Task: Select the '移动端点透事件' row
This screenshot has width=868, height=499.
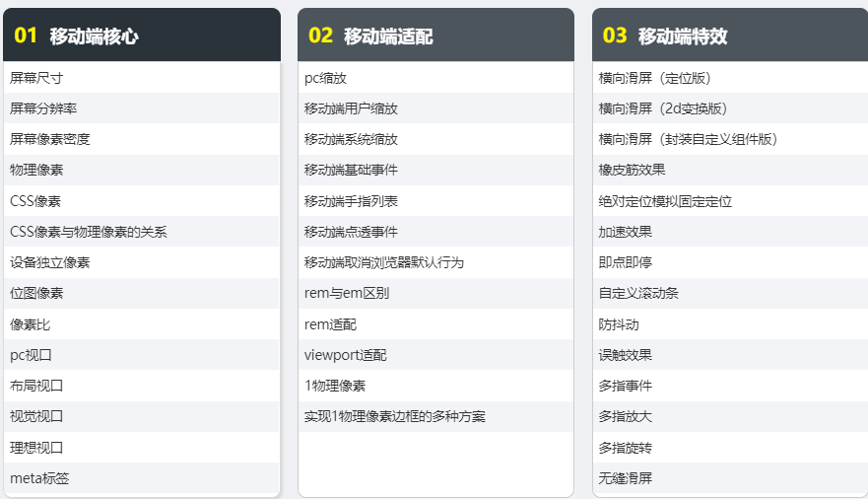Action: tap(435, 232)
